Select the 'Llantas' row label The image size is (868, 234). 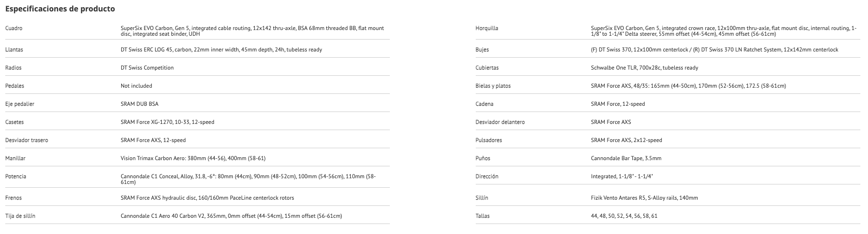(x=14, y=50)
